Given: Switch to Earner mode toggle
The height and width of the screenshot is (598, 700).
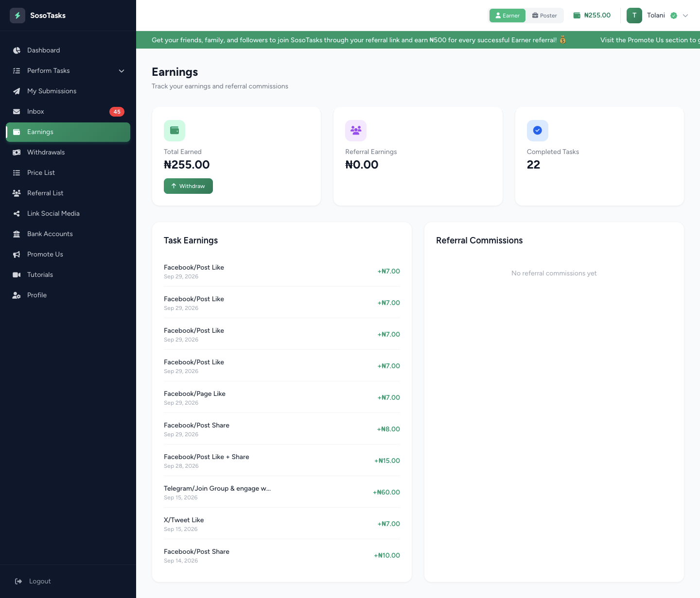Looking at the screenshot, I should tap(507, 16).
